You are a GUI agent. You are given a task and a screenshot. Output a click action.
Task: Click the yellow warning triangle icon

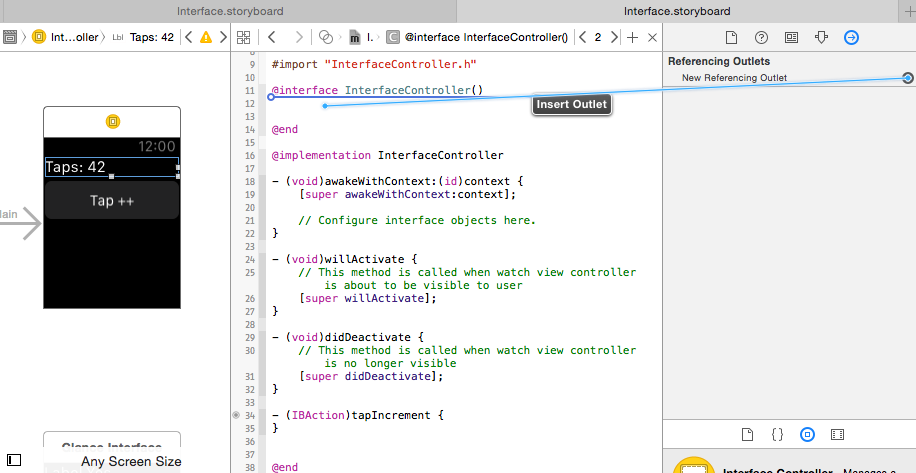tap(206, 37)
